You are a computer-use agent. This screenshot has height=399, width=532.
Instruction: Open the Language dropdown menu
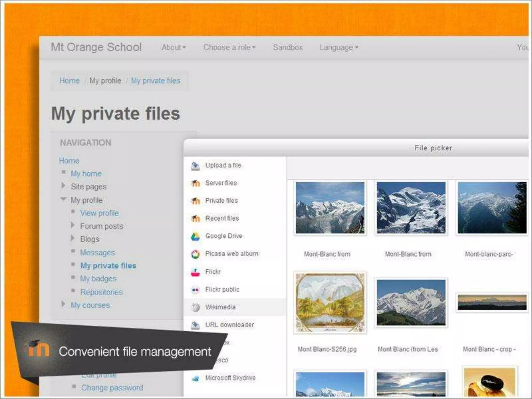pyautogui.click(x=339, y=48)
